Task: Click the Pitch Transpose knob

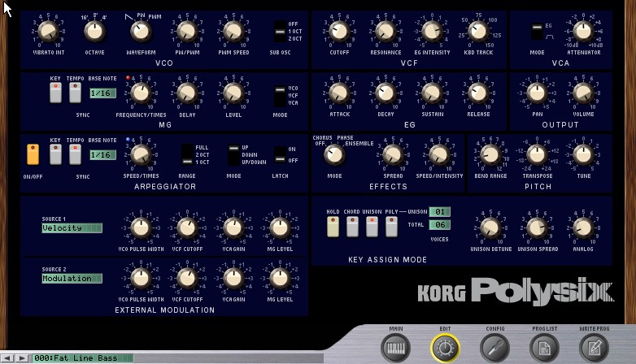Action: [x=537, y=155]
